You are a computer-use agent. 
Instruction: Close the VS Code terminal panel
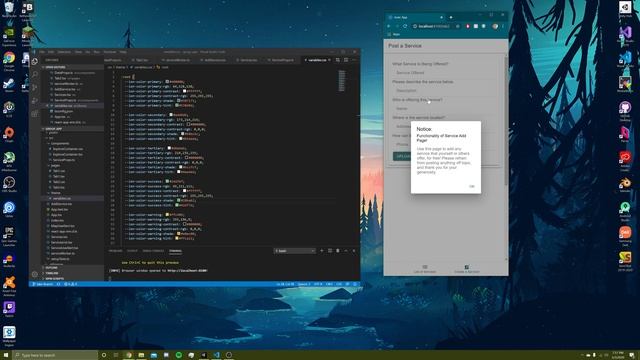[x=354, y=251]
